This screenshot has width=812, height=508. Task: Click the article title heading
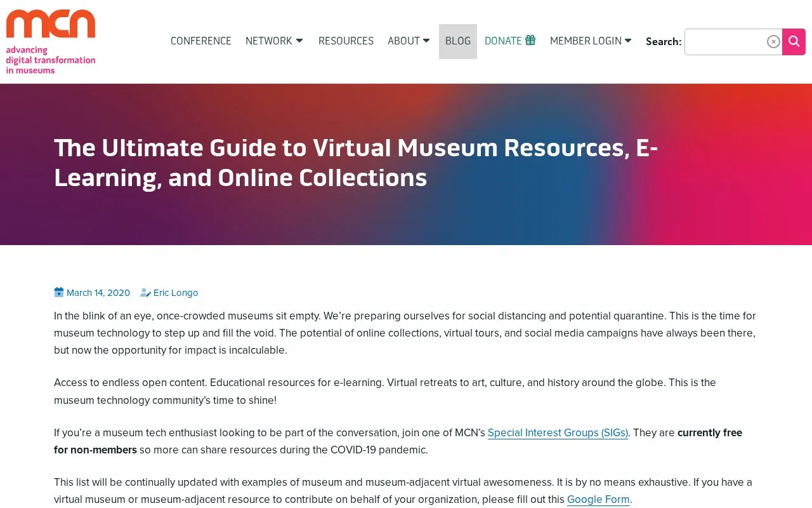(x=356, y=163)
